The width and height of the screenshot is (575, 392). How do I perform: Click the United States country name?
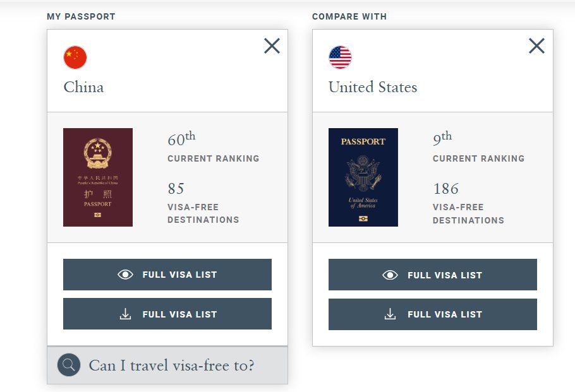pyautogui.click(x=373, y=87)
